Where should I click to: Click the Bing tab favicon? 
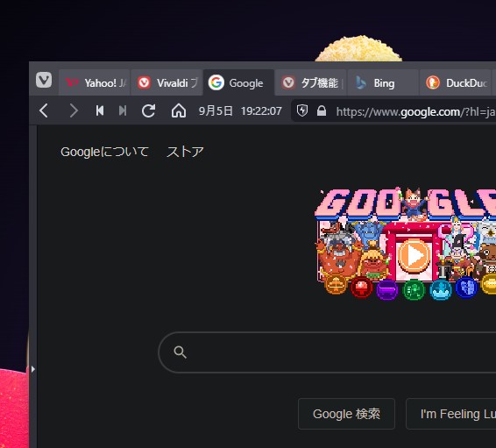click(x=361, y=83)
